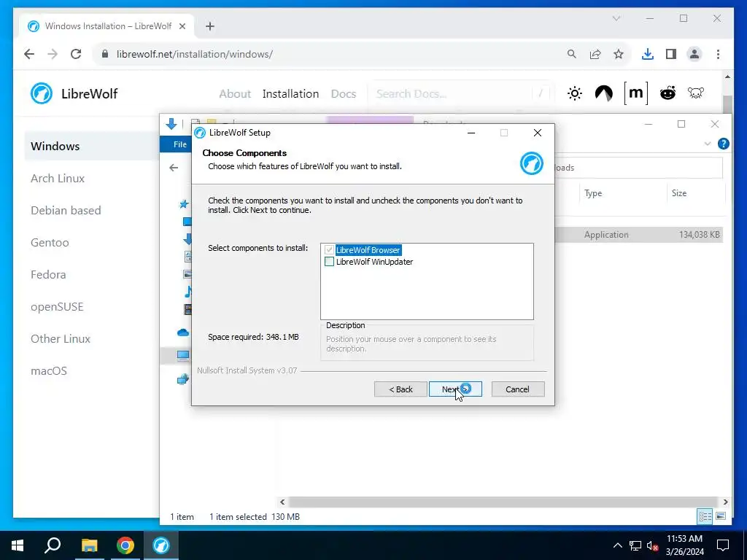
Task: Select the Application file row
Action: 639,234
